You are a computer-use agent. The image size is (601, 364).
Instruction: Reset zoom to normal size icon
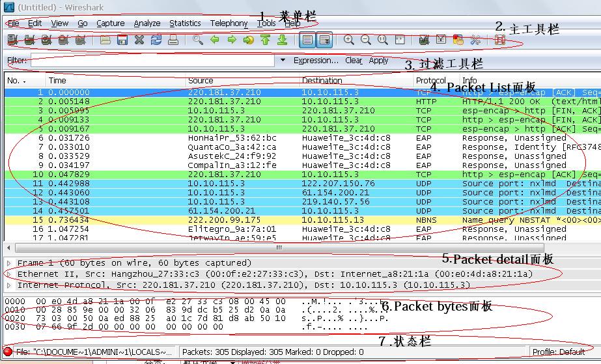click(382, 40)
